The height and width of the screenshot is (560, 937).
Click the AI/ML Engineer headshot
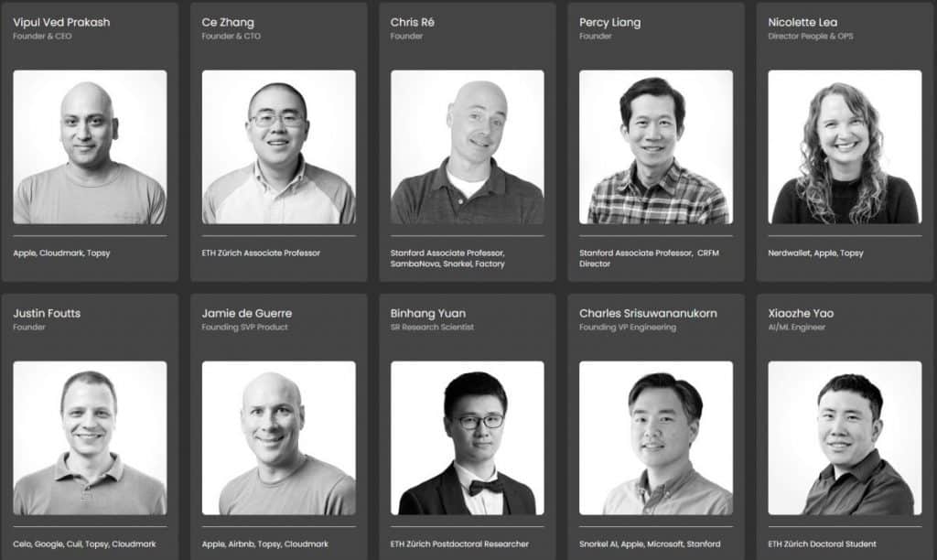845,438
